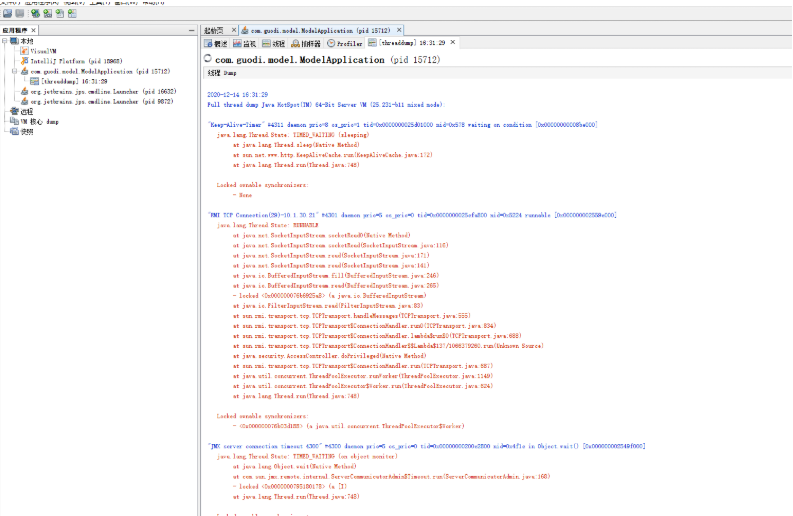This screenshot has height=516, width=793.
Task: Select the 本地 node in the applications tree
Action: (x=27, y=41)
